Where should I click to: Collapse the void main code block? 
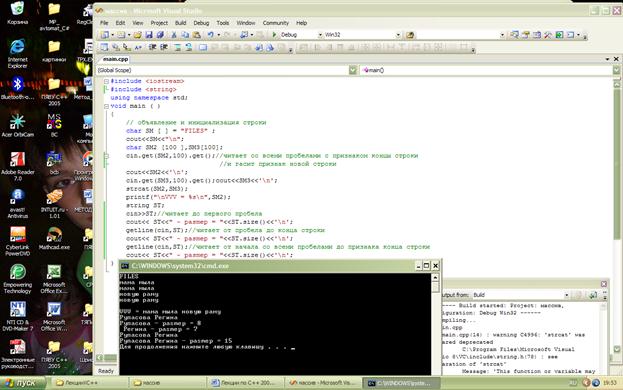point(106,106)
